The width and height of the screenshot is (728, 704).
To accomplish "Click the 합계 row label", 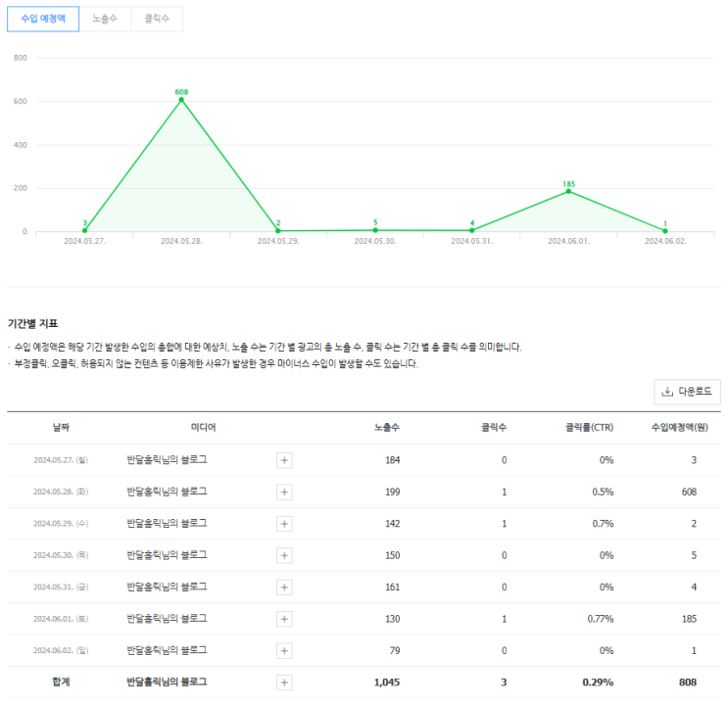I will (61, 682).
